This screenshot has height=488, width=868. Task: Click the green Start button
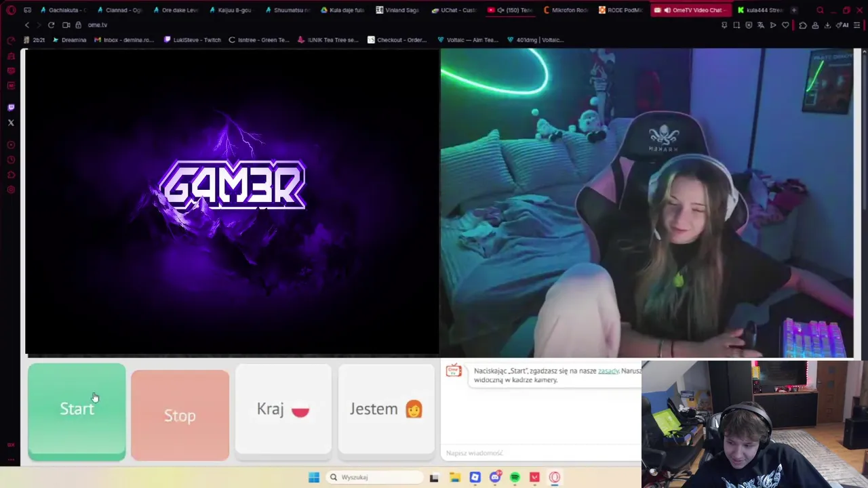pos(77,412)
